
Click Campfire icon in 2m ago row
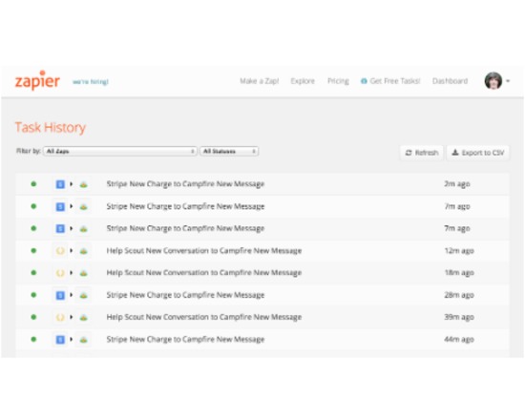click(83, 184)
